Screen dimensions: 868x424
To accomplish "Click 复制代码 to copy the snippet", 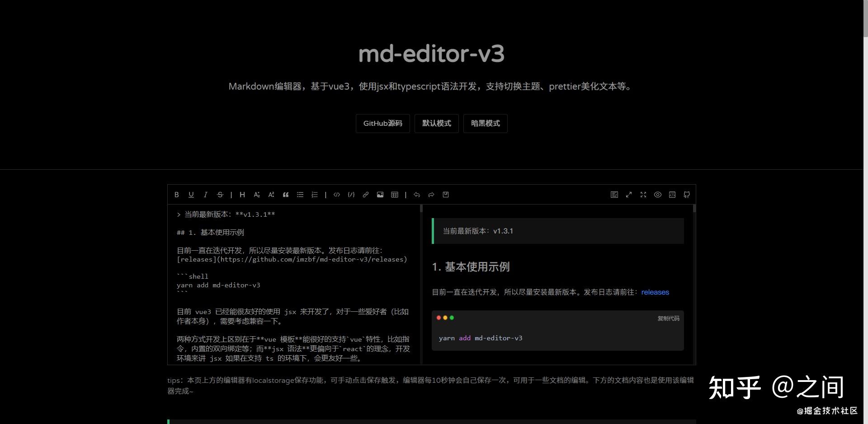I will click(668, 318).
